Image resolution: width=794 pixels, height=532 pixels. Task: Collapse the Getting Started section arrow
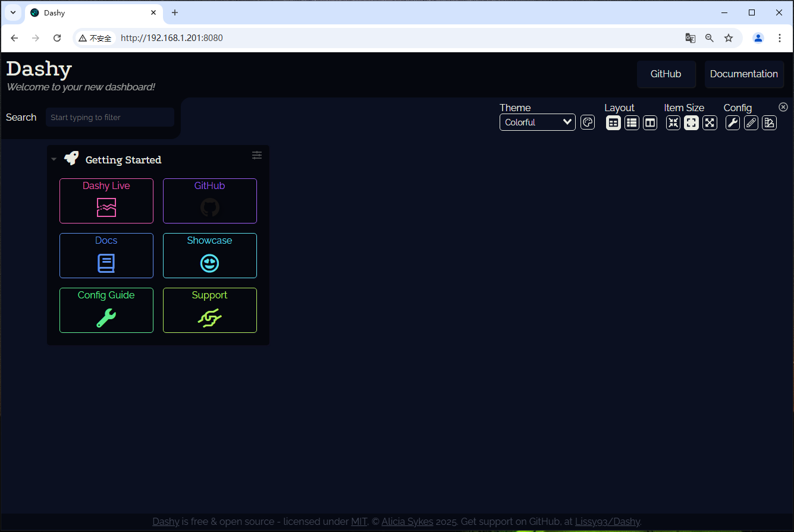(54, 159)
